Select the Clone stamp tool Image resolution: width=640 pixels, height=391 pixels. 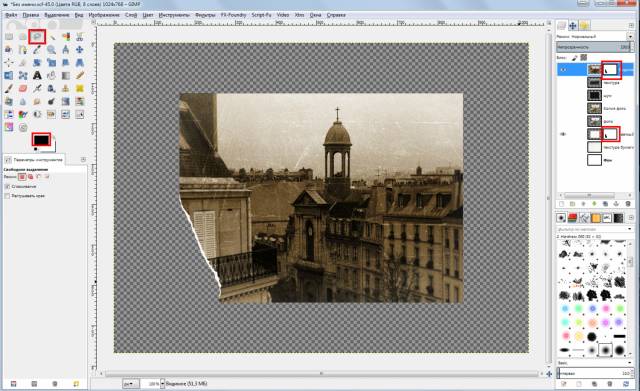(66, 89)
